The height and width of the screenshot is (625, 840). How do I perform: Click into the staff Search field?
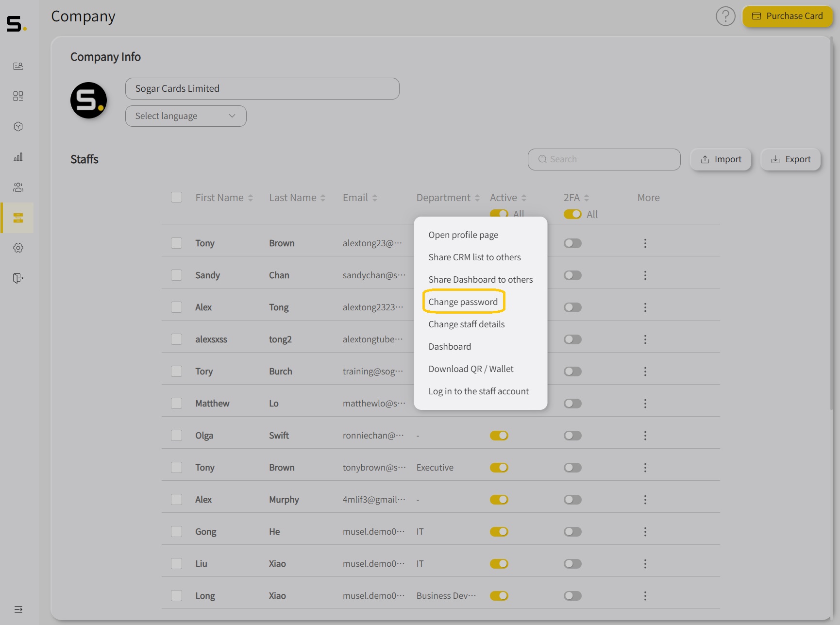(604, 159)
